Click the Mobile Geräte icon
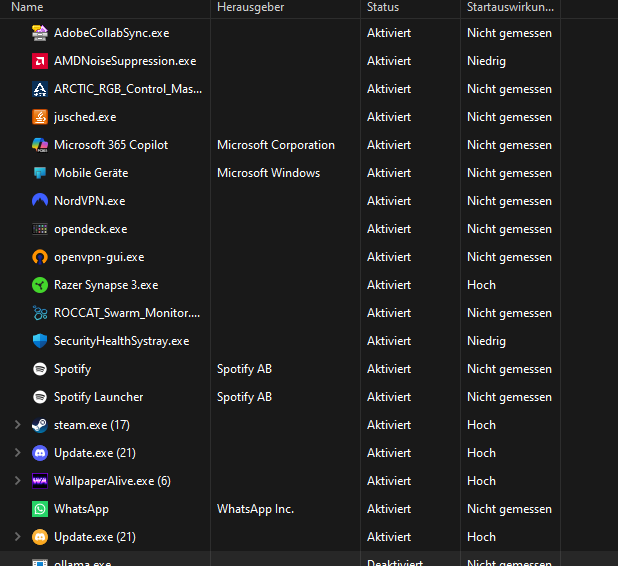The width and height of the screenshot is (618, 566). (x=40, y=173)
